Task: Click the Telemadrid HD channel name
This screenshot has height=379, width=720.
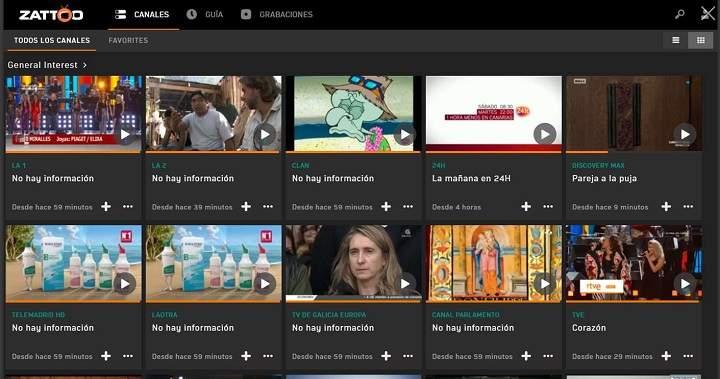Action: pos(38,315)
